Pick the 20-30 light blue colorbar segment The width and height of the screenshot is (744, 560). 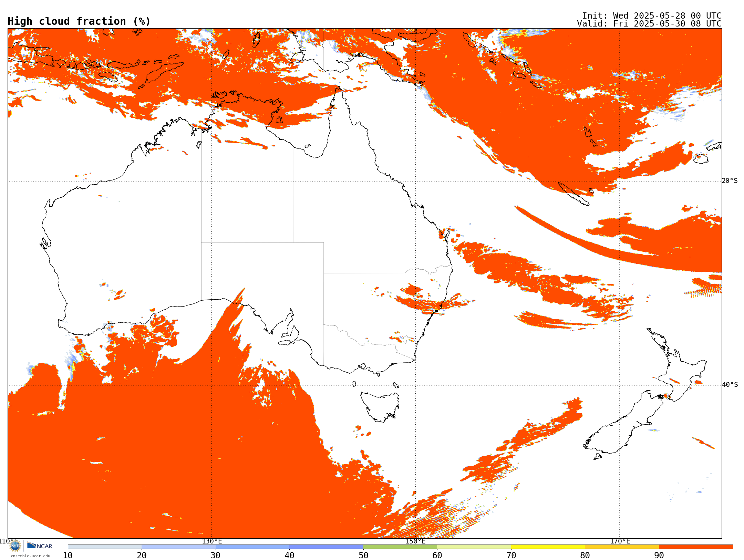pyautogui.click(x=178, y=547)
